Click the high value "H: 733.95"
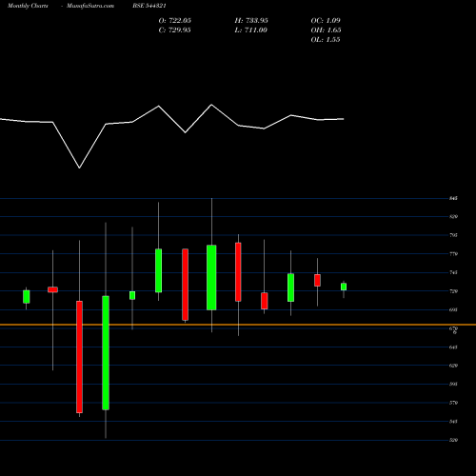Viewport: 476px width, 476px height. click(x=251, y=20)
